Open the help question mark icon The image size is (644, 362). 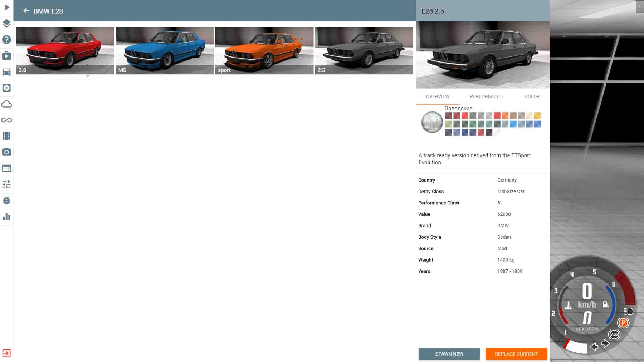(6, 40)
